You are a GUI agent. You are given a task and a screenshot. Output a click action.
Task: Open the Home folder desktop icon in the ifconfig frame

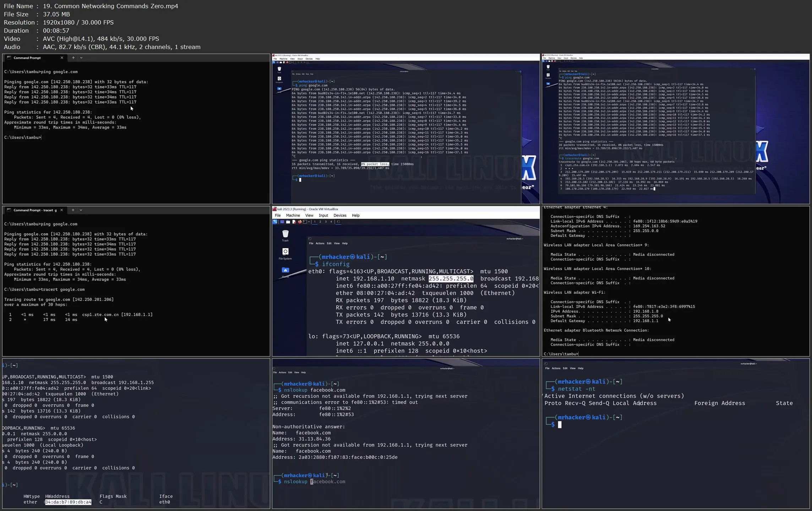coord(285,272)
